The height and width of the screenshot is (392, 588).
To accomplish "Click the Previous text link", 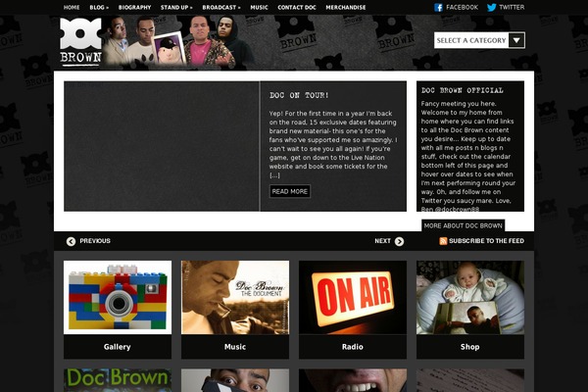I will tap(95, 241).
